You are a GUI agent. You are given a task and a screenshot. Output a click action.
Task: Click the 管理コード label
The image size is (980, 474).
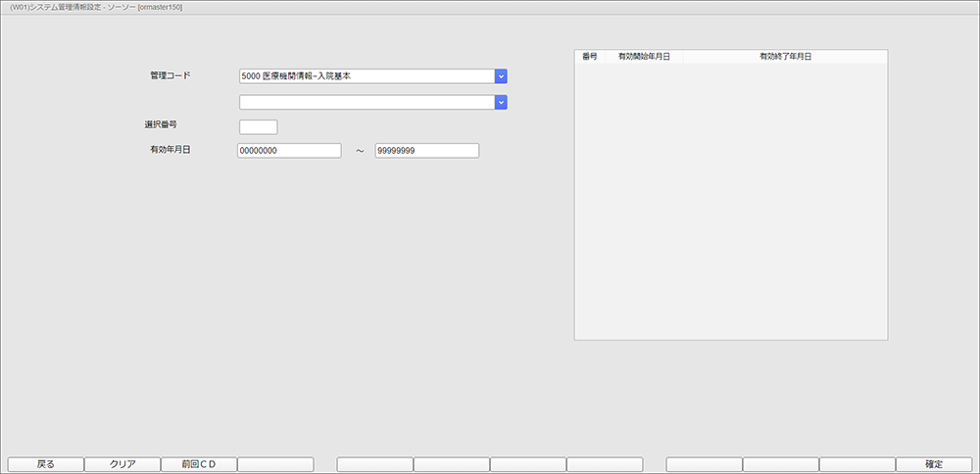click(171, 75)
